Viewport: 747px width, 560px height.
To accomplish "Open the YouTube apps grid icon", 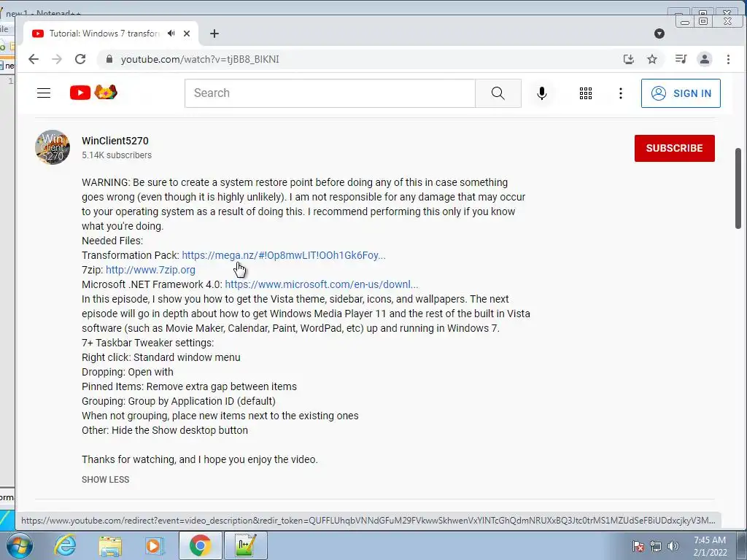I will pos(586,93).
